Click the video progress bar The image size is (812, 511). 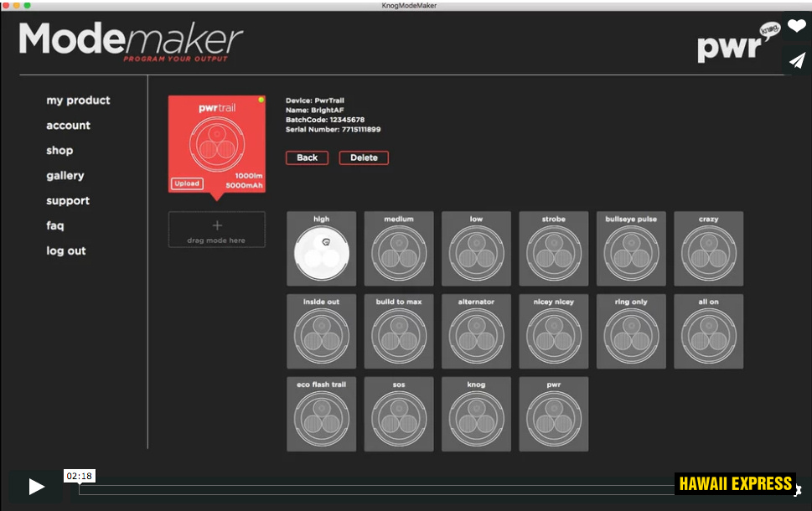(377, 489)
